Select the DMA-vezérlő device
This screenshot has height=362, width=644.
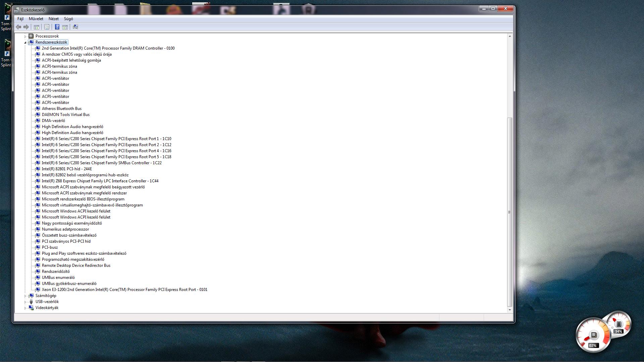coord(53,121)
